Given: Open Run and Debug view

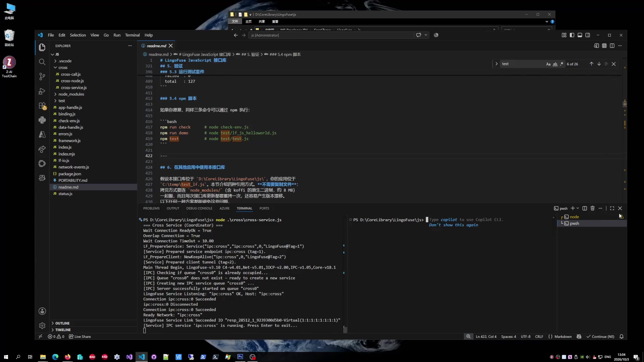Looking at the screenshot, I should (42, 91).
